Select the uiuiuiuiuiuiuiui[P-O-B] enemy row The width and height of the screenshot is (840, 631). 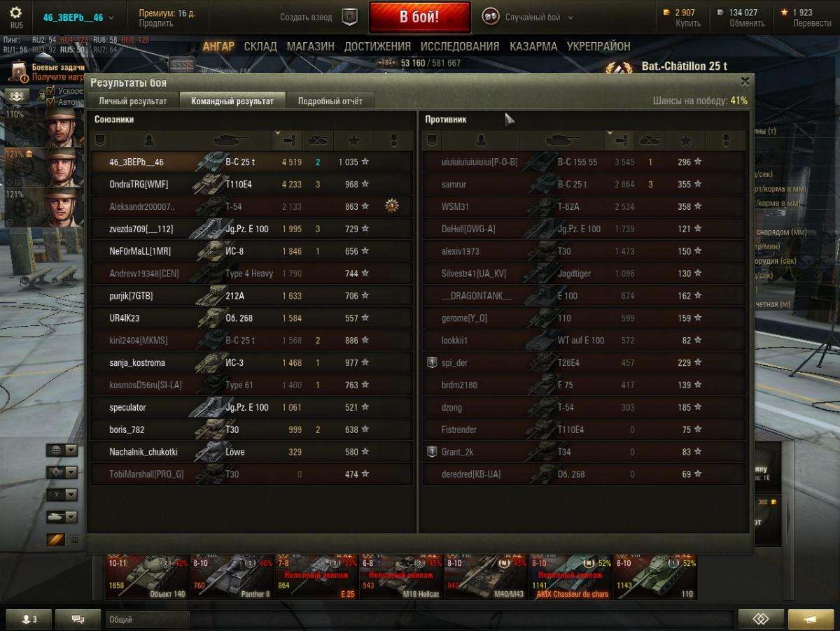584,162
